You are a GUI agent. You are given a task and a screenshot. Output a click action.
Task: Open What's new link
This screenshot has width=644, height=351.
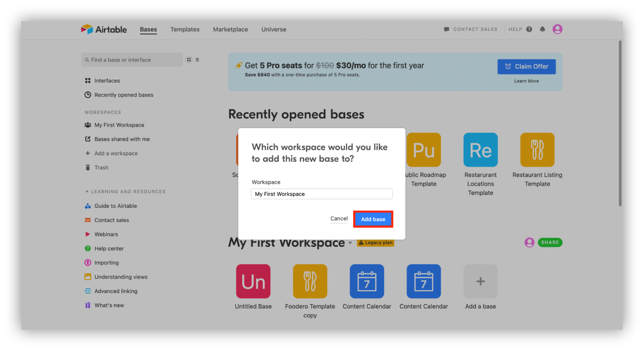tap(104, 305)
